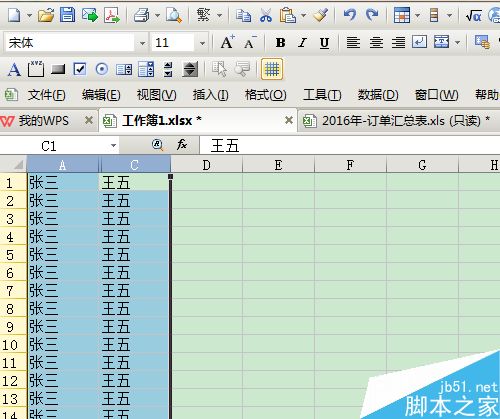Screen dimensions: 500x419
Task: Activate the format painter brush
Action: tap(321, 15)
